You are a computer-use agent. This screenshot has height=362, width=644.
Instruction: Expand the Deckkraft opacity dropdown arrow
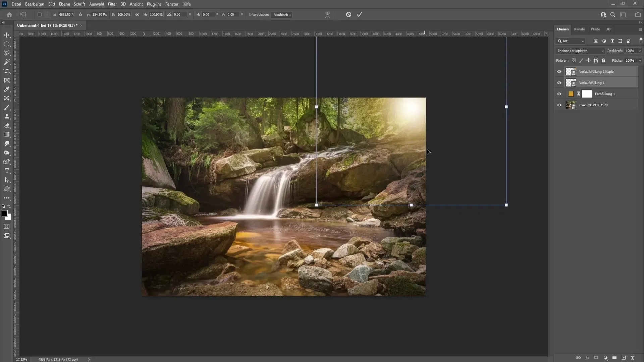point(640,51)
